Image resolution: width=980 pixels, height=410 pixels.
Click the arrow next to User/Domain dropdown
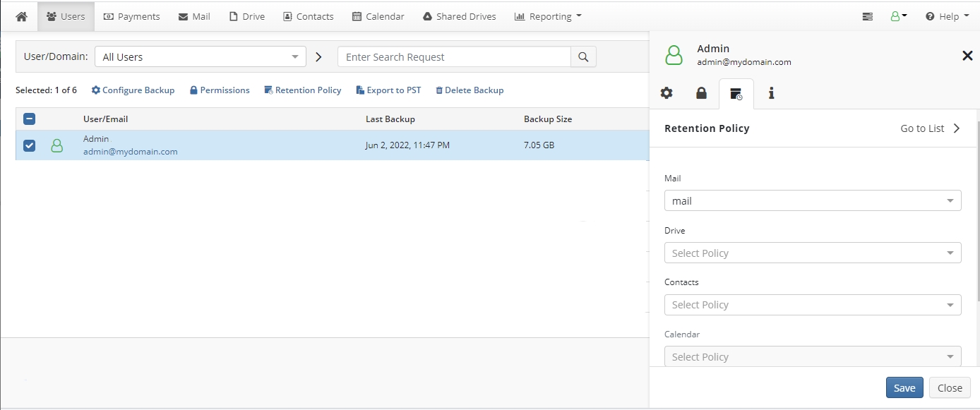click(x=318, y=57)
